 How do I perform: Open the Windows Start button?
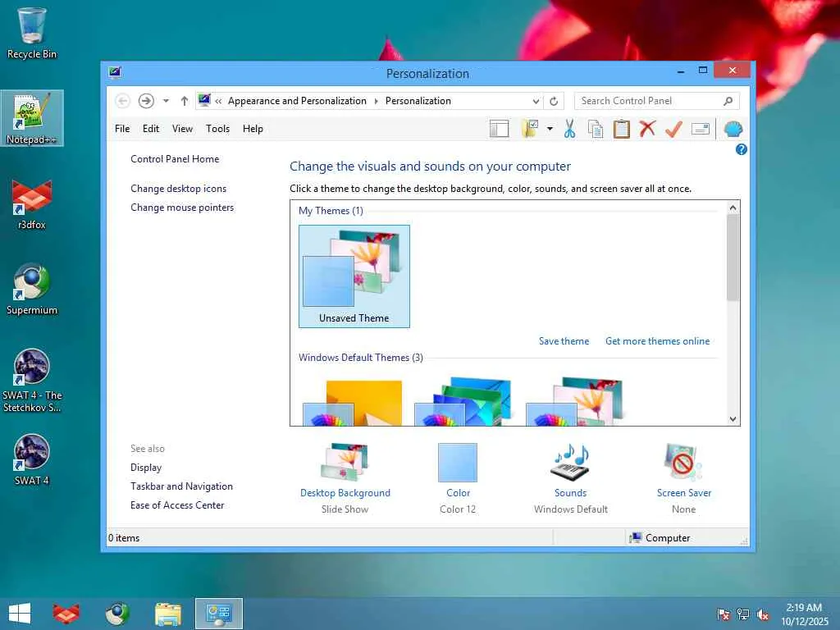[x=20, y=614]
